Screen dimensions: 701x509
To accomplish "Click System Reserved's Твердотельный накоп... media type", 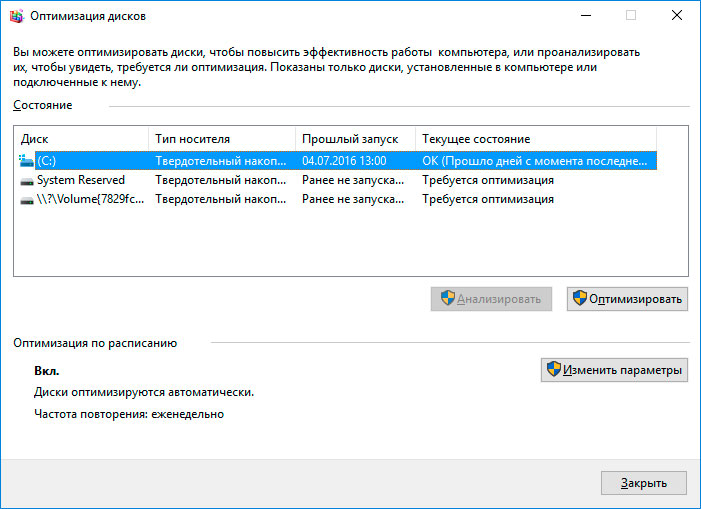I will [x=221, y=180].
